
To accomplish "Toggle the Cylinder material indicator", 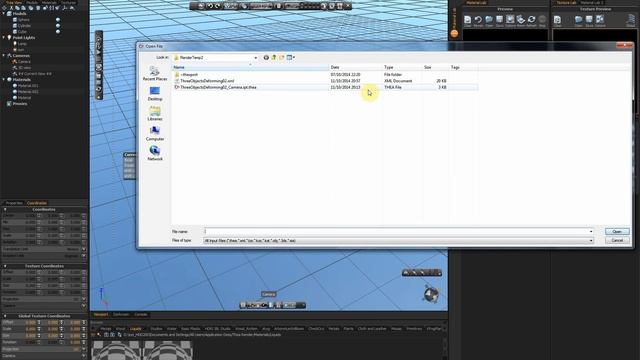I will (x=58, y=25).
